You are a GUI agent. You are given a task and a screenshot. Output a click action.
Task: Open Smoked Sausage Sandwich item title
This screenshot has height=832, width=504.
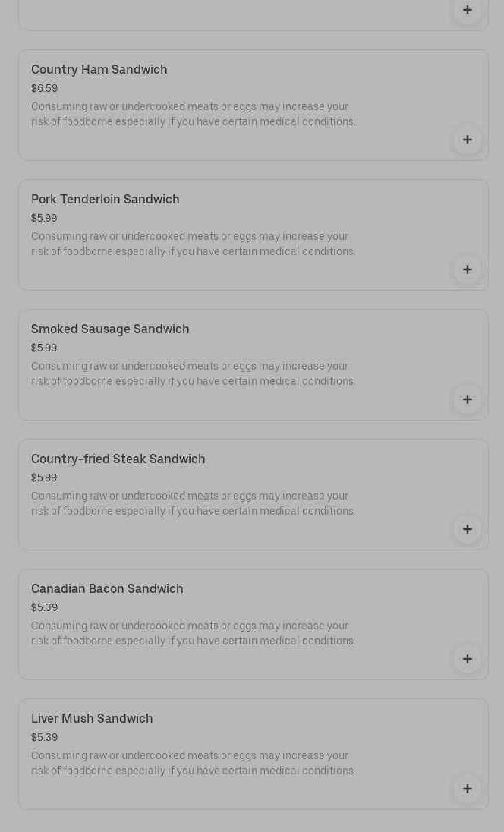point(110,329)
